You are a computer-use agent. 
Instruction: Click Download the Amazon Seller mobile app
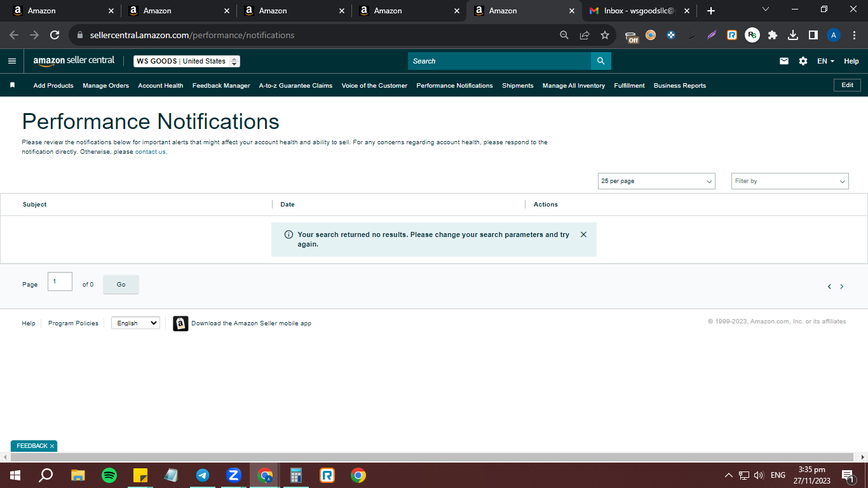coord(251,323)
